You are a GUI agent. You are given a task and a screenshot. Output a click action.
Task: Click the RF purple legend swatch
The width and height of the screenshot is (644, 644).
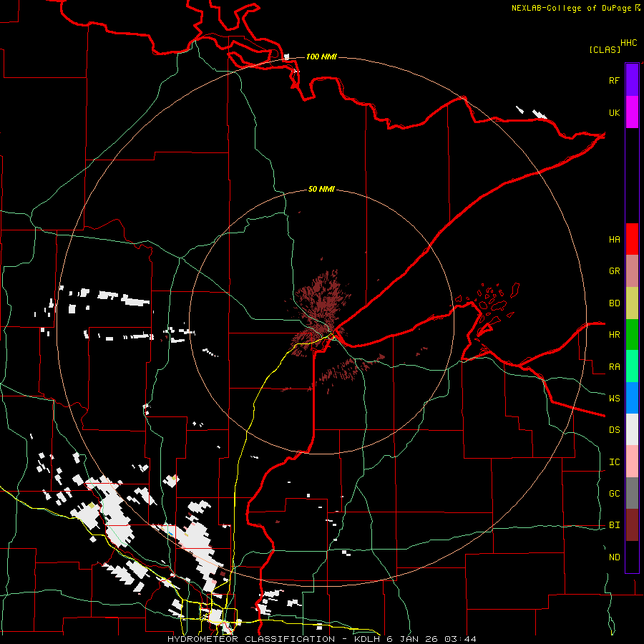coord(632,80)
